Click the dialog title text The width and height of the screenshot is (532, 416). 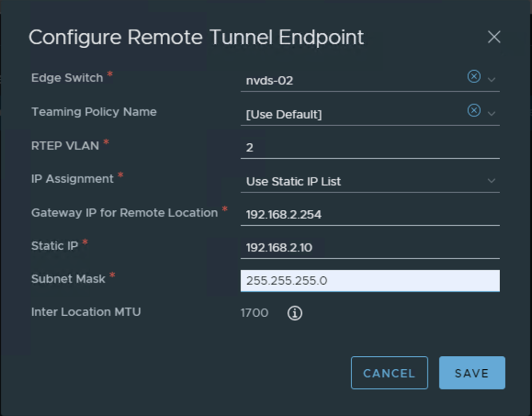(x=196, y=37)
